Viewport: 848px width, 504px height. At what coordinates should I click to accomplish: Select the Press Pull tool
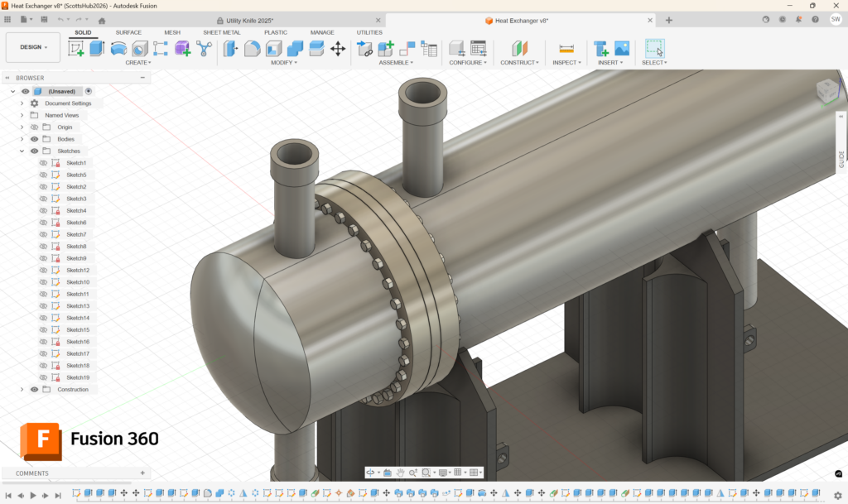point(230,49)
